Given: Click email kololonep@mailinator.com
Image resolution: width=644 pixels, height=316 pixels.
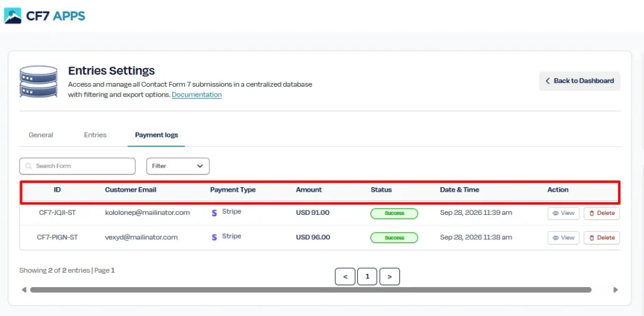Looking at the screenshot, I should [x=147, y=213].
